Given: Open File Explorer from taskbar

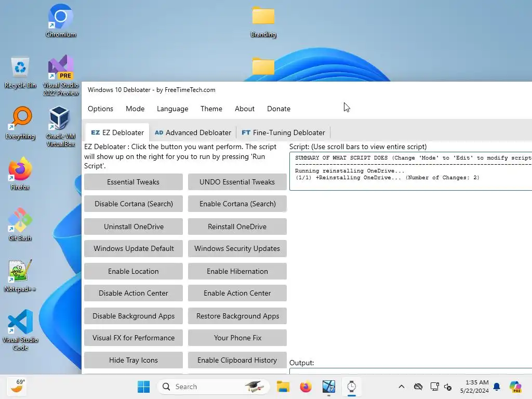Looking at the screenshot, I should 283,387.
